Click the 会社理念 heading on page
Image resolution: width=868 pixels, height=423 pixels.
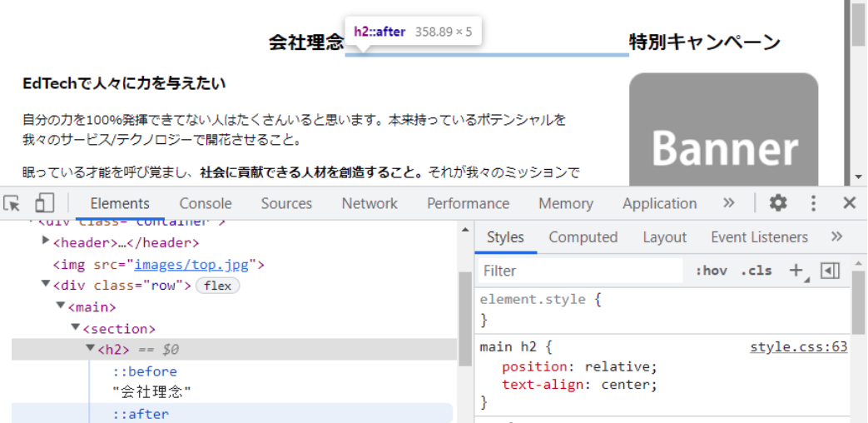tap(306, 42)
